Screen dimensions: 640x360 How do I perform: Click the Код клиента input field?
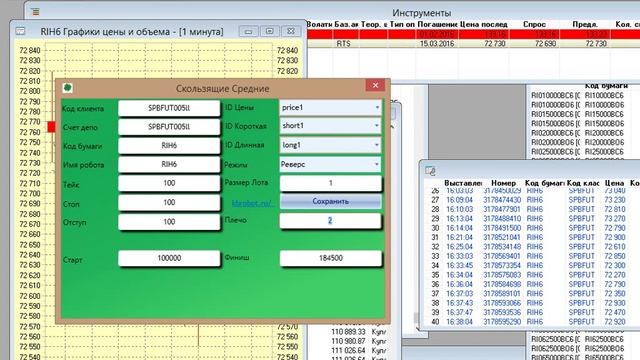169,108
